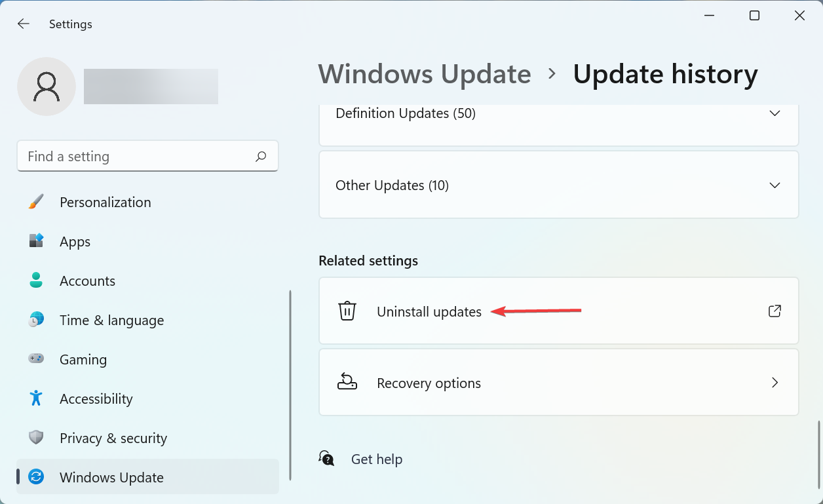Select Accessibility in sidebar
Viewport: 823px width, 504px height.
(147, 398)
